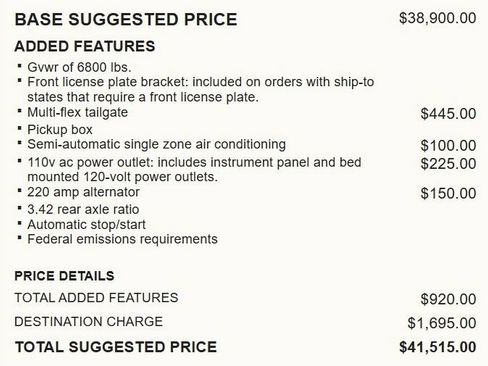
Task: Click the BASE SUGGESTED PRICE heading
Action: pos(126,19)
